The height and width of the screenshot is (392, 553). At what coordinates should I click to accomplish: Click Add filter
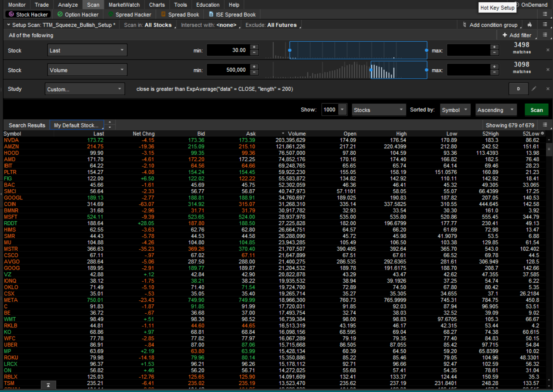[x=517, y=35]
